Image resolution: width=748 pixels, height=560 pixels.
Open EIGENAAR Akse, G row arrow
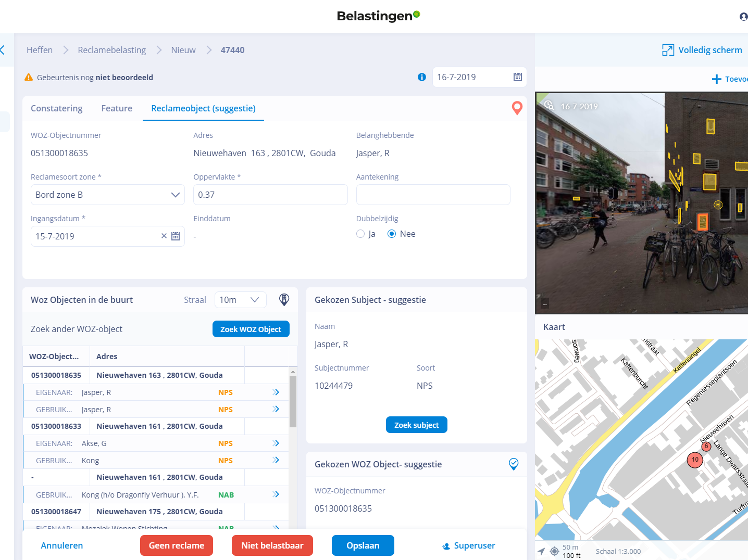point(276,443)
